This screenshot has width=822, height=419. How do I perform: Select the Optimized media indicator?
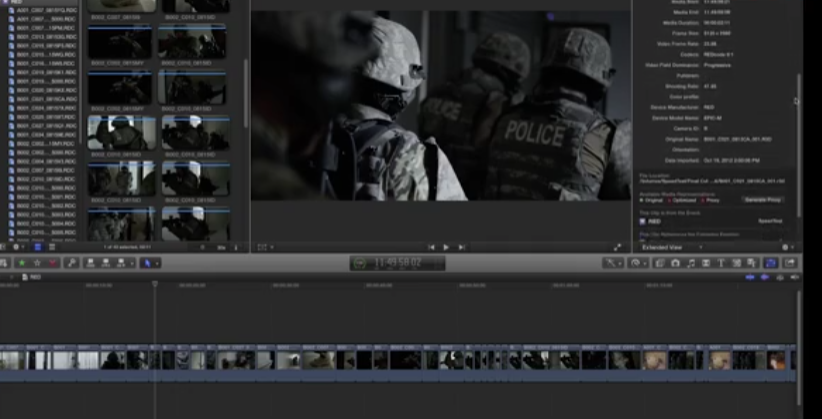tap(682, 200)
